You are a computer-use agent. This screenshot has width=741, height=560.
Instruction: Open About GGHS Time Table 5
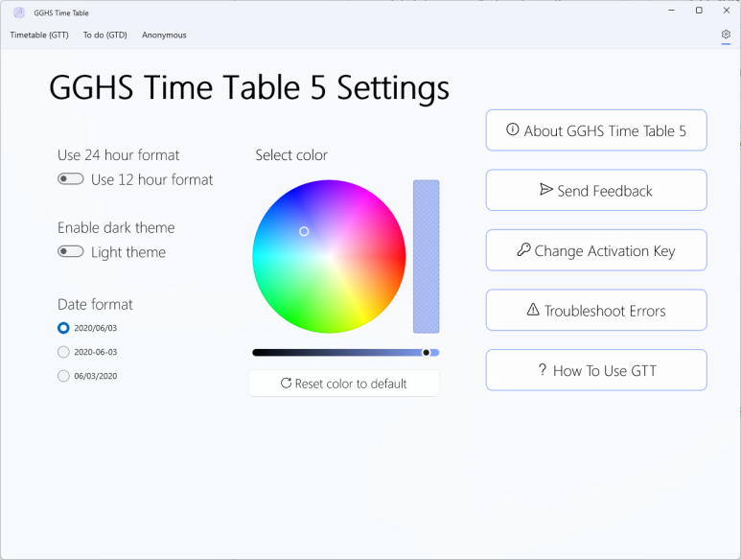coord(596,130)
